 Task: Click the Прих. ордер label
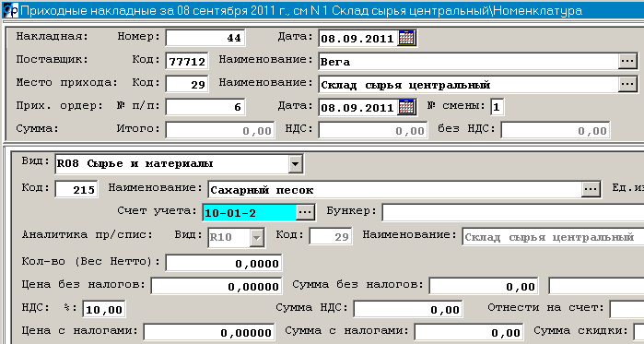(x=60, y=105)
